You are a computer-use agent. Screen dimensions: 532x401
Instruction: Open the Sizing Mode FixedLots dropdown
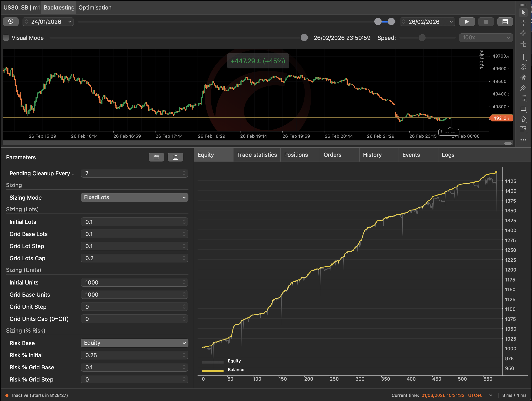tap(134, 197)
